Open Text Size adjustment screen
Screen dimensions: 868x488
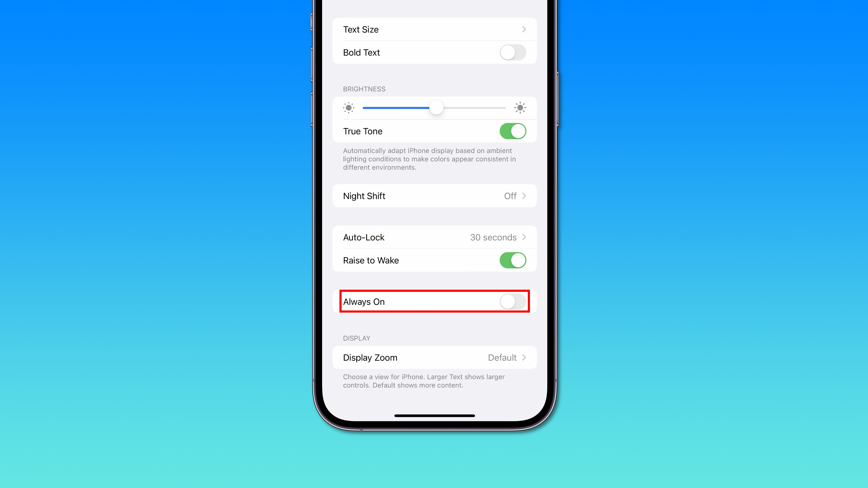pyautogui.click(x=434, y=29)
